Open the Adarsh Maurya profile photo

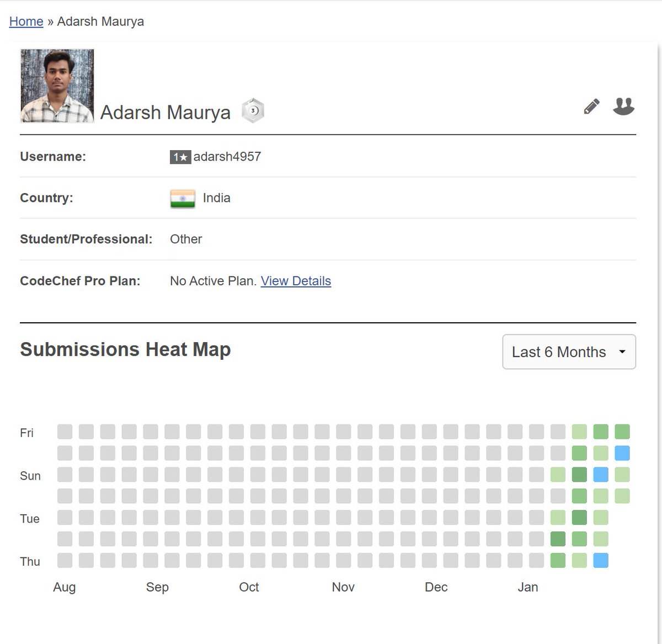point(57,86)
